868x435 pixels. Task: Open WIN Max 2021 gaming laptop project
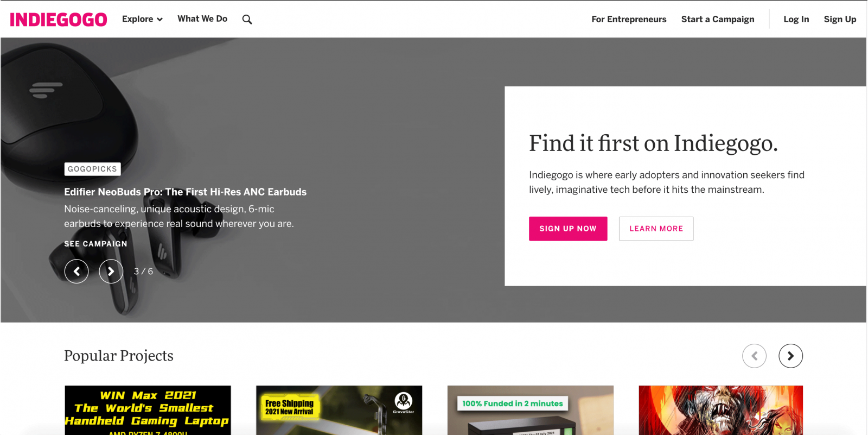click(148, 410)
